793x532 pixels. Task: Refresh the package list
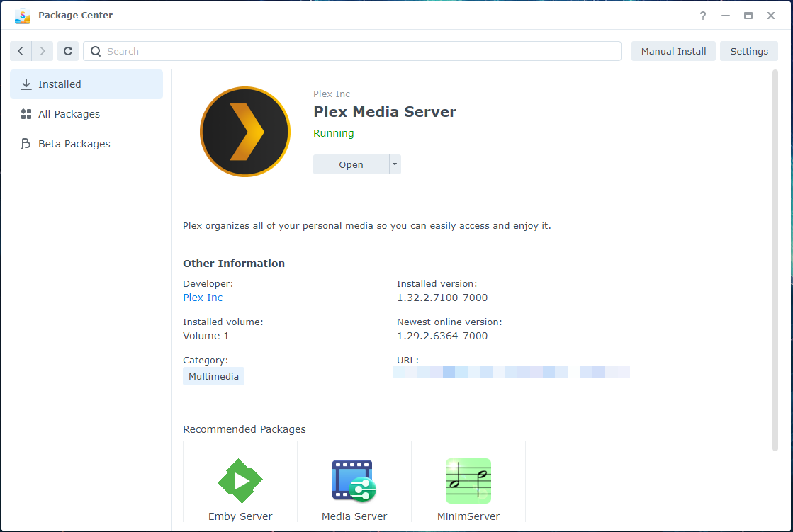point(68,51)
